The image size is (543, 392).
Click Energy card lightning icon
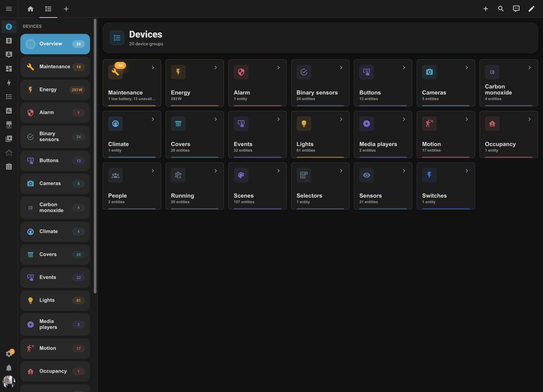click(x=178, y=72)
